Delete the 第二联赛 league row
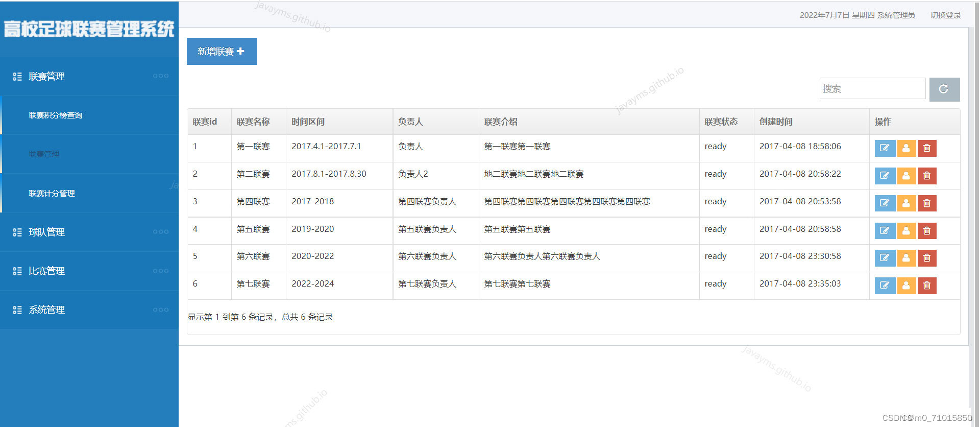 (927, 176)
